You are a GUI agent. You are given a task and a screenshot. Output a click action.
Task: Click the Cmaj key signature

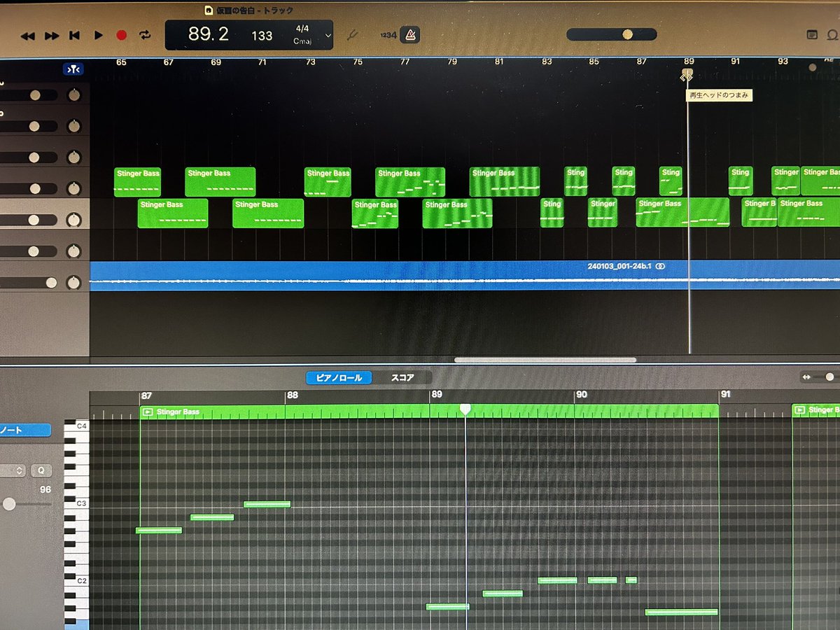coord(302,41)
